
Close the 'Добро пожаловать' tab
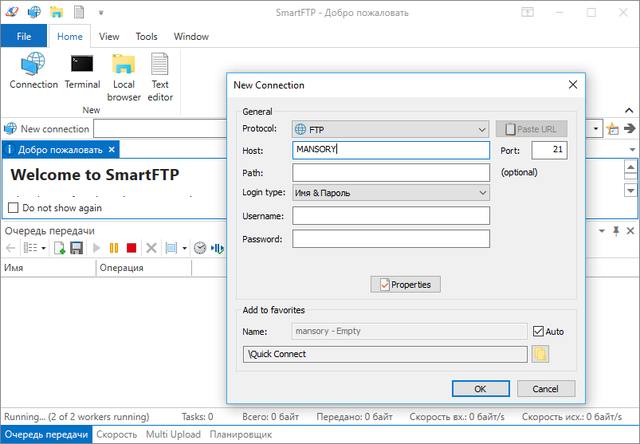click(x=113, y=150)
